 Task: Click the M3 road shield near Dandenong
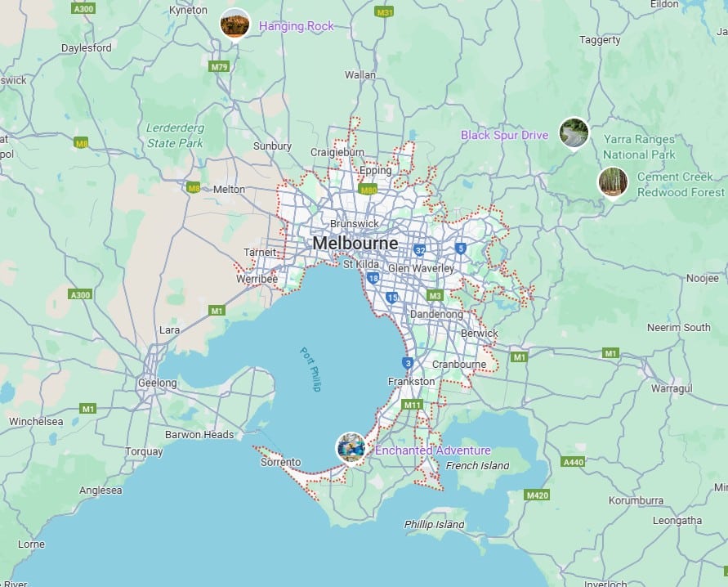435,295
